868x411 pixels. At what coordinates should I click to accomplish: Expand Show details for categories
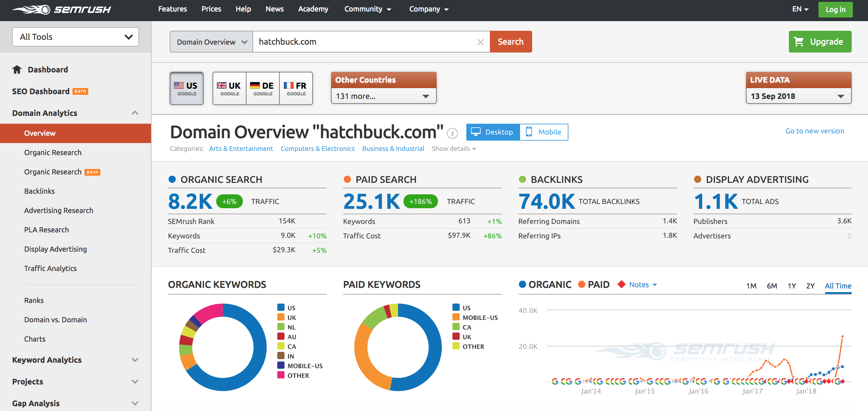pos(454,148)
